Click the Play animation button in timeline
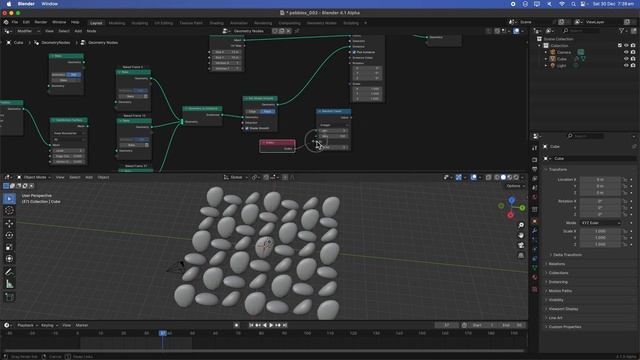The height and width of the screenshot is (360, 640). 271,325
